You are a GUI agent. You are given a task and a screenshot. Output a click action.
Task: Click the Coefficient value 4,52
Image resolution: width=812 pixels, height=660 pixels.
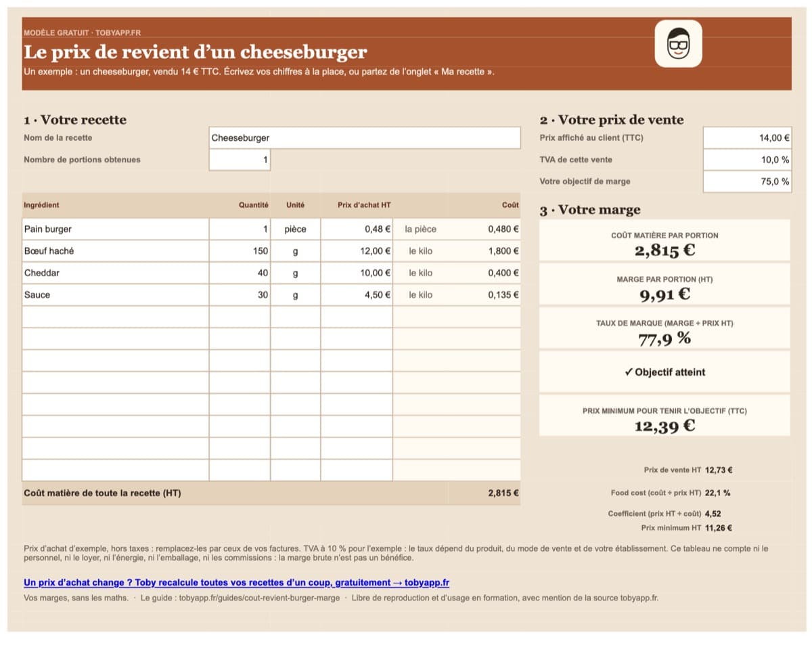713,514
